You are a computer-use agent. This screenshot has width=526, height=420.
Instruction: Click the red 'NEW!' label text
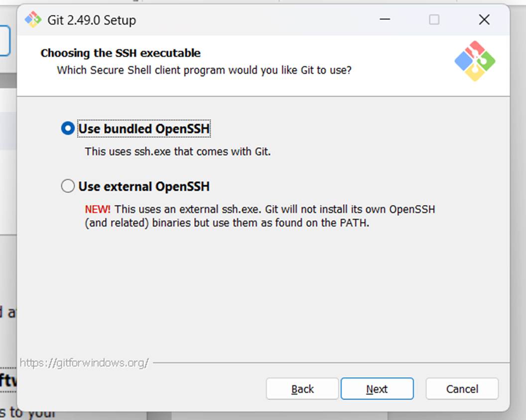(97, 210)
